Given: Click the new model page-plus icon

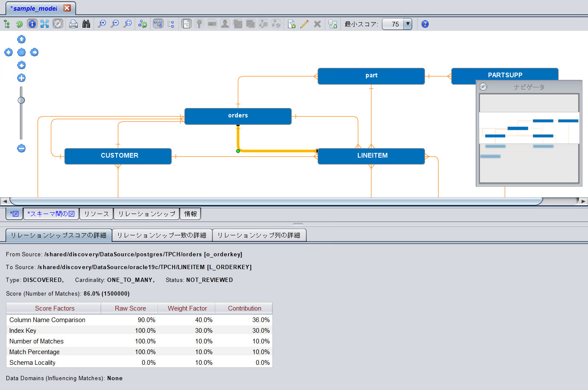Looking at the screenshot, I should (x=292, y=24).
